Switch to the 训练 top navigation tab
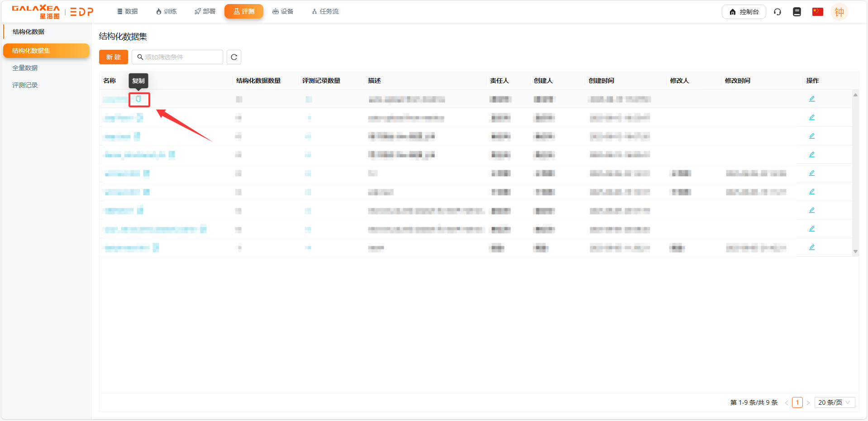Viewport: 868px width, 421px height. [166, 11]
